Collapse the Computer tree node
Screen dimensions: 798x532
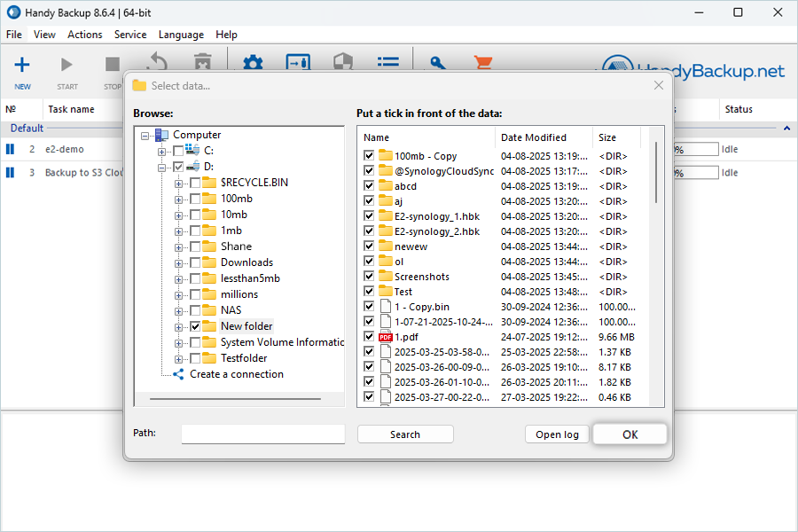pos(145,136)
